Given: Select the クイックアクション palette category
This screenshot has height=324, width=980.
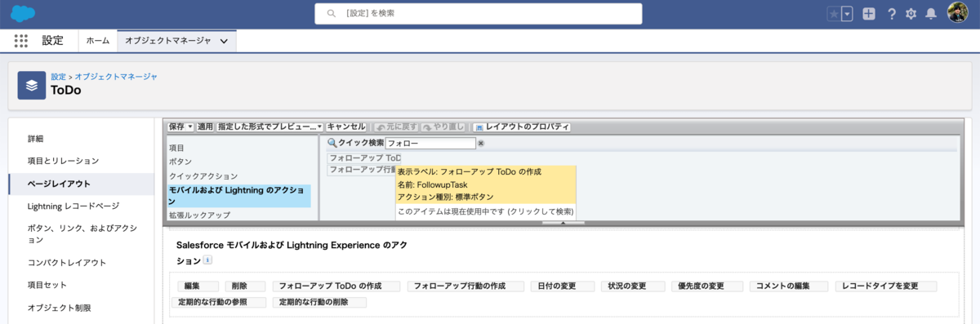Looking at the screenshot, I should point(203,175).
